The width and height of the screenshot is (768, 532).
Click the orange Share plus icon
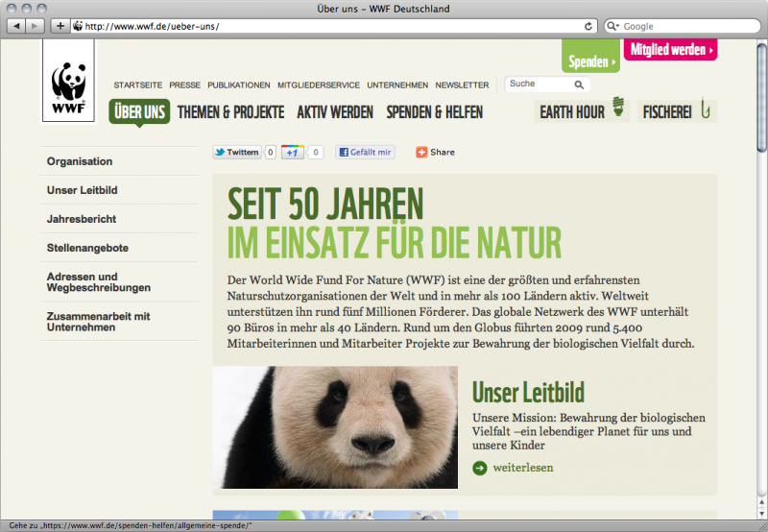[421, 153]
